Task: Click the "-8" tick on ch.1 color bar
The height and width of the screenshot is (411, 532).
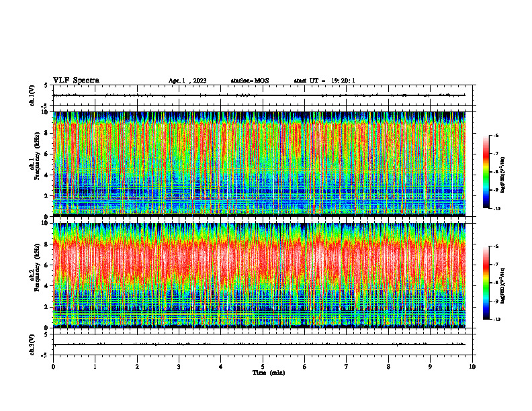Action: coord(496,172)
